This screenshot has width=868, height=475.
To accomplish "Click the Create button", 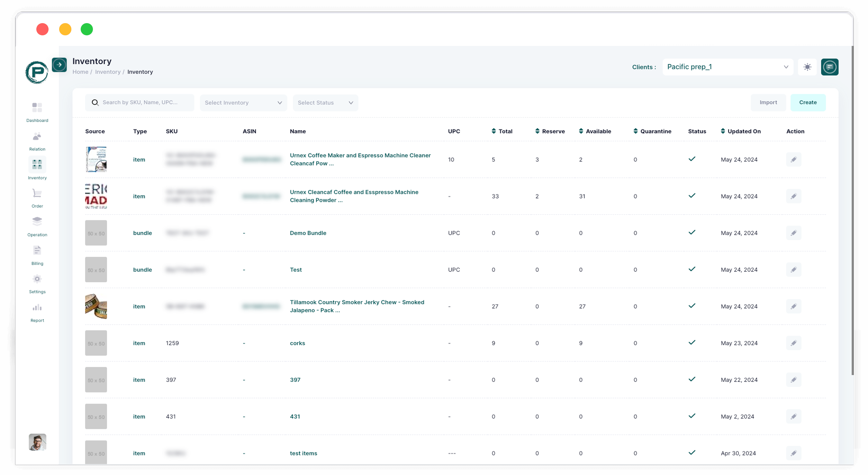I will tap(808, 102).
